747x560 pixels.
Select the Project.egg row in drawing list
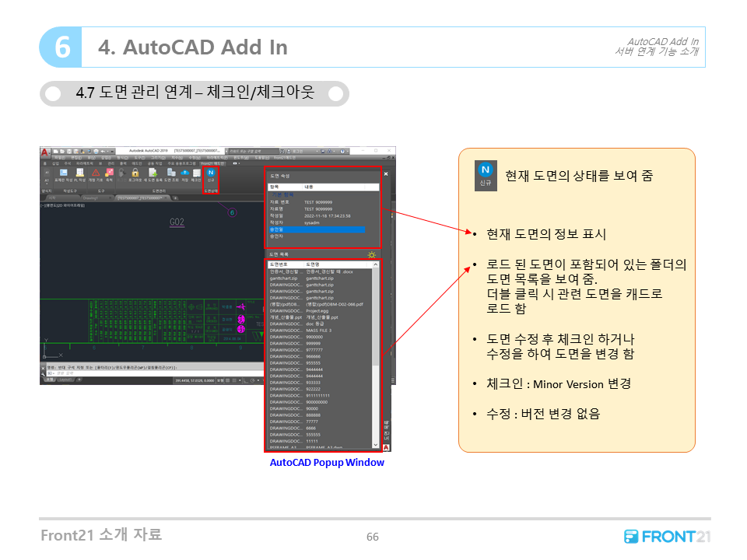[320, 311]
